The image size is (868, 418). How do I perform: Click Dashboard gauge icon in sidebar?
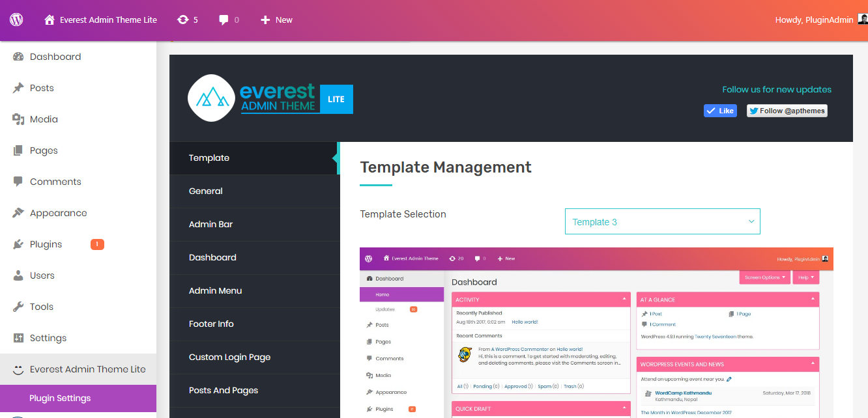tap(18, 57)
